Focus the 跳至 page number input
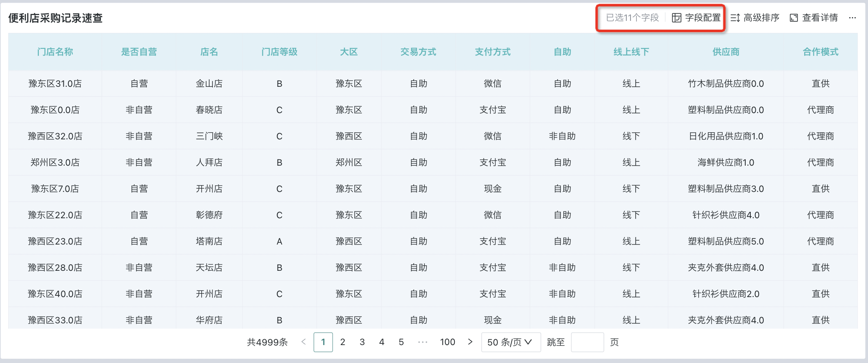Viewport: 868px width, 363px height. [x=587, y=342]
